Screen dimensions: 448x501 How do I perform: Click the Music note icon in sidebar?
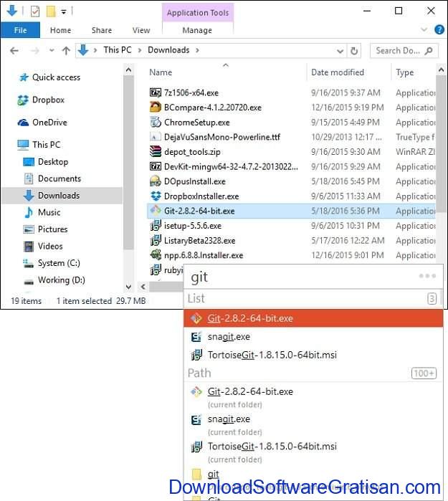pos(29,212)
